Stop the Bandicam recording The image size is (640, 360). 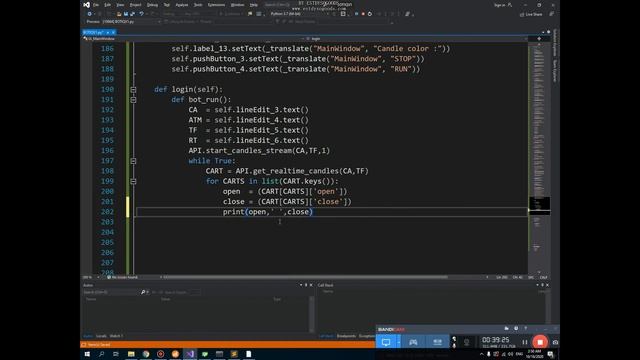point(540,342)
